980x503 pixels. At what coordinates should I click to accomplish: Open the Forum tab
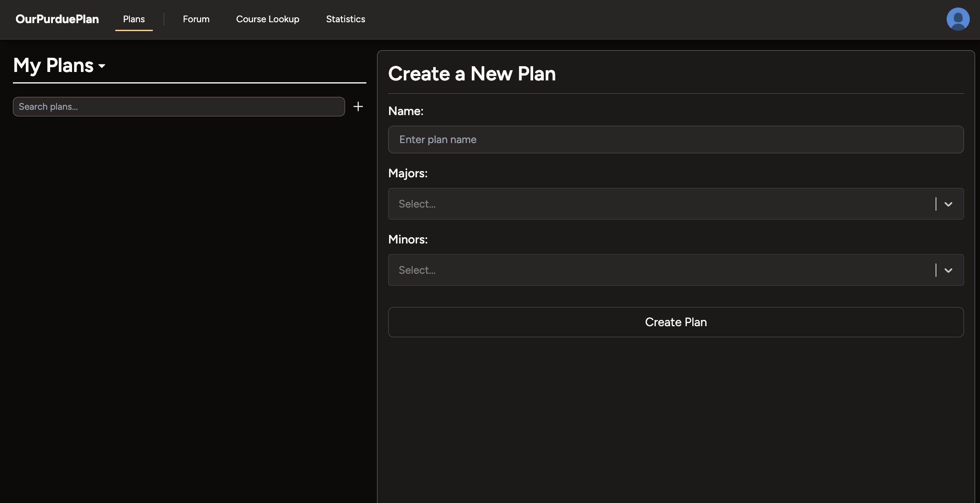(x=196, y=19)
